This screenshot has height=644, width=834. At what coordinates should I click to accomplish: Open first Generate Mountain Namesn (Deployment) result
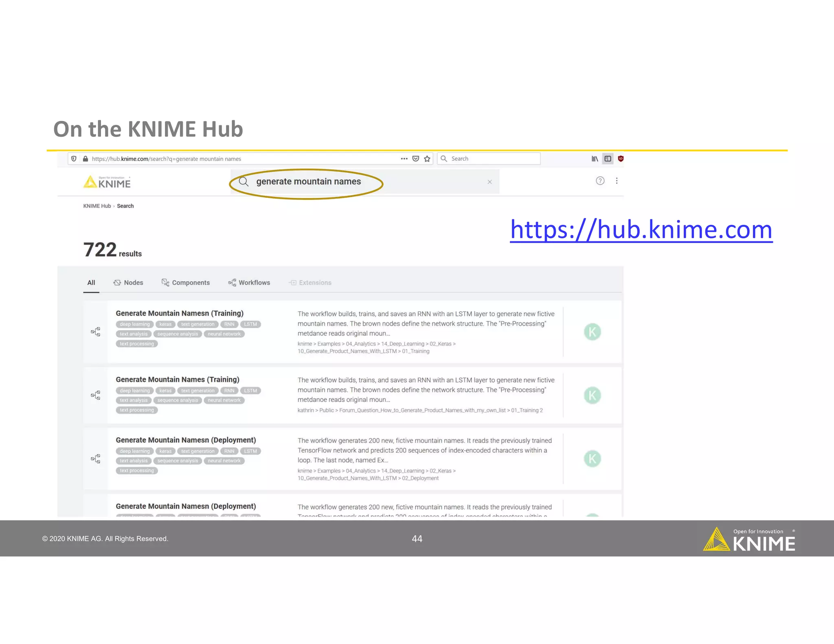tap(186, 440)
